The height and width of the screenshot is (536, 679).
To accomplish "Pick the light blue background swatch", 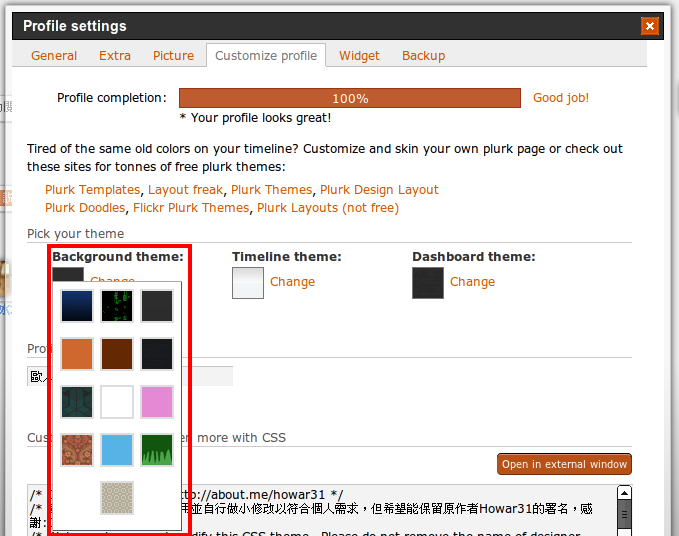I will pos(117,450).
